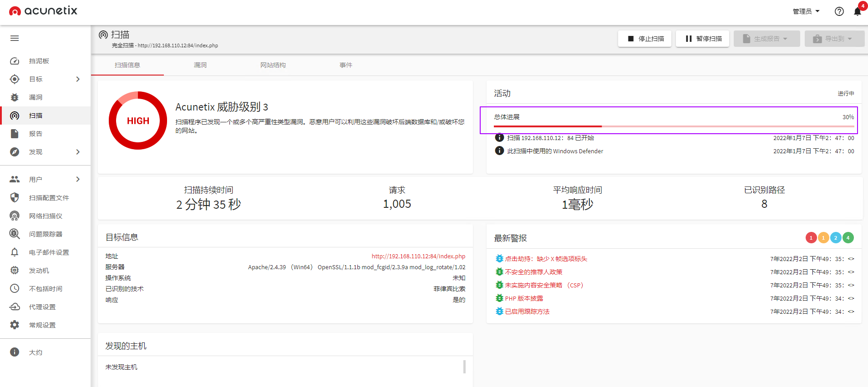
Task: Click the 电子邮件设置 bell icon
Action: pyautogui.click(x=15, y=252)
